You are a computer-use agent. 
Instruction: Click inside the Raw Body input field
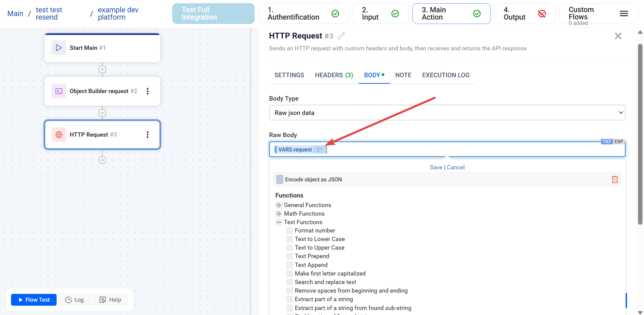(x=453, y=149)
